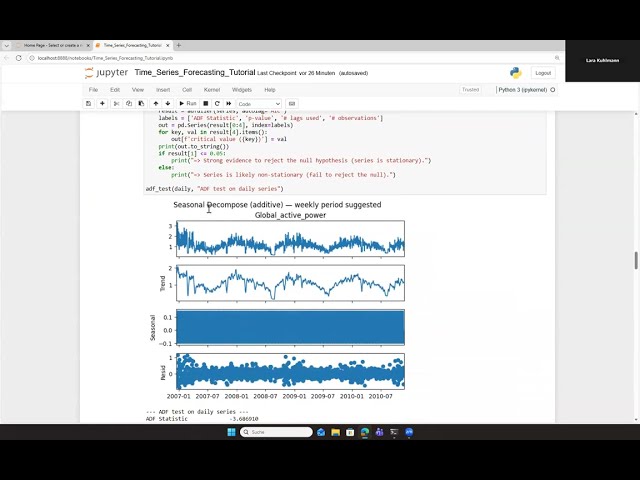Click the Jupyter logo
Viewport: 640px width, 480px height.
coord(107,73)
